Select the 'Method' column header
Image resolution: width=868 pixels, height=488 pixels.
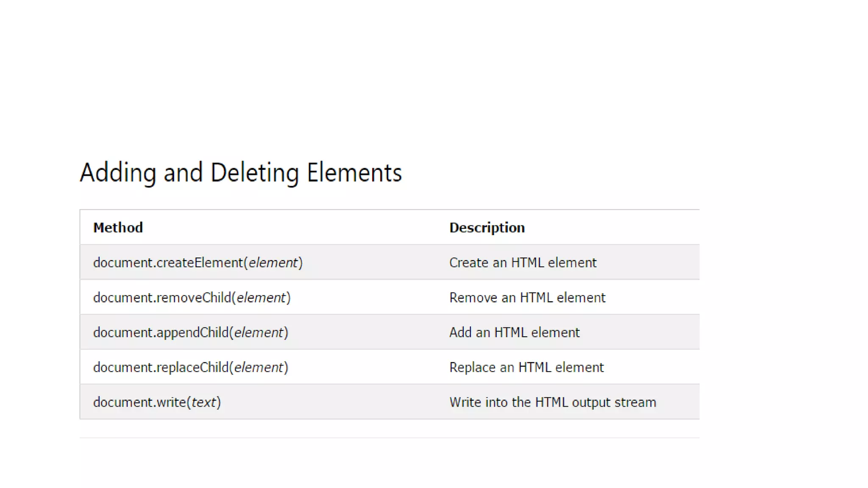pos(118,227)
